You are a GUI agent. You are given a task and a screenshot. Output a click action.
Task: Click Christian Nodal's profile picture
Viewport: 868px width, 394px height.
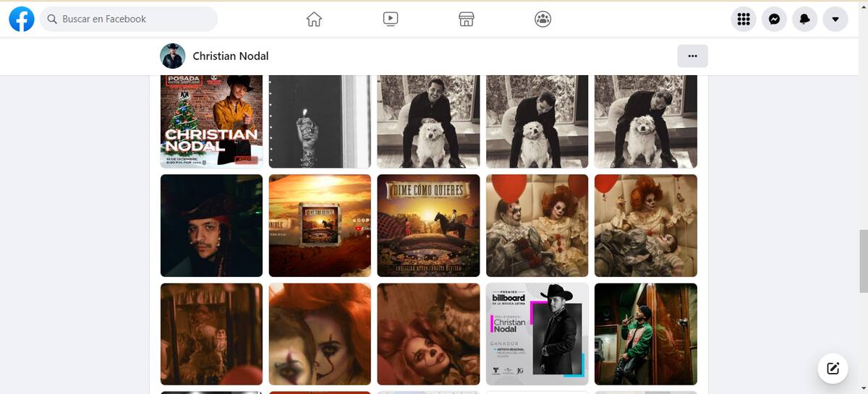(x=173, y=56)
